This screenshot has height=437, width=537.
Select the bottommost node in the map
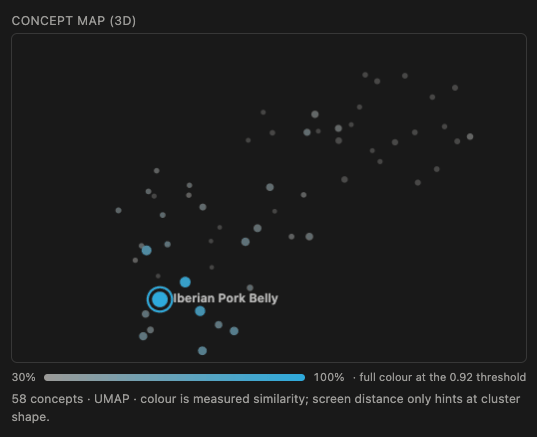coord(202,351)
